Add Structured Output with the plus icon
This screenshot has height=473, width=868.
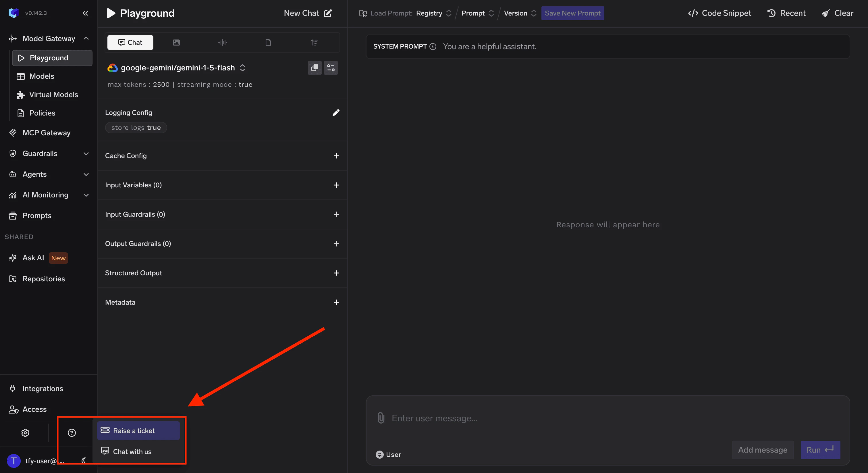point(336,273)
